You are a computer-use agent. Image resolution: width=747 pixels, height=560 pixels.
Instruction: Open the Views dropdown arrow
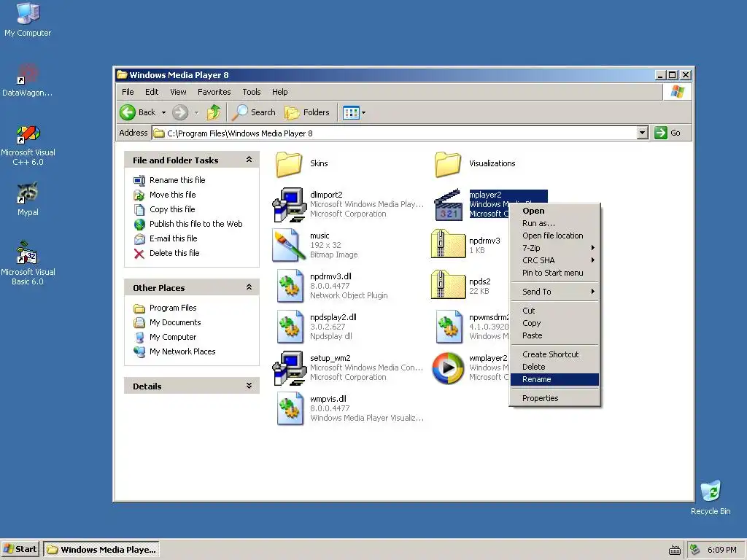[x=363, y=113]
